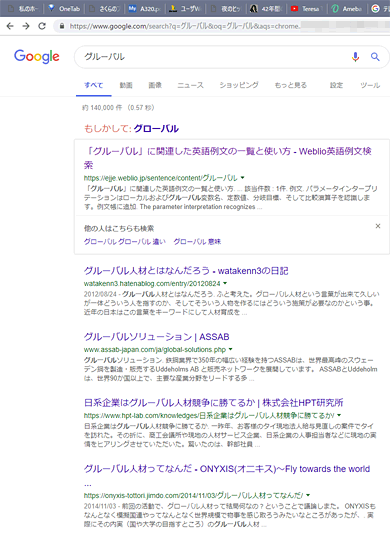The width and height of the screenshot is (390, 540).
Task: Open the Google logo homepage link
Action: pos(37,56)
